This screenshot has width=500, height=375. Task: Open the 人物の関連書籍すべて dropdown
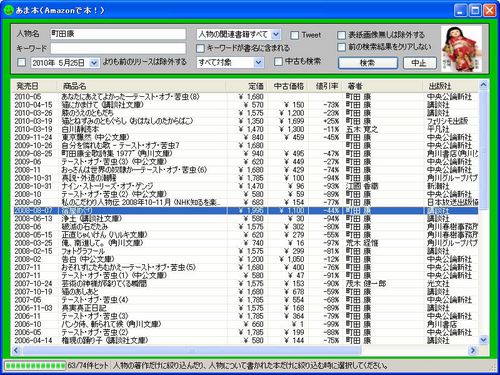[276, 34]
